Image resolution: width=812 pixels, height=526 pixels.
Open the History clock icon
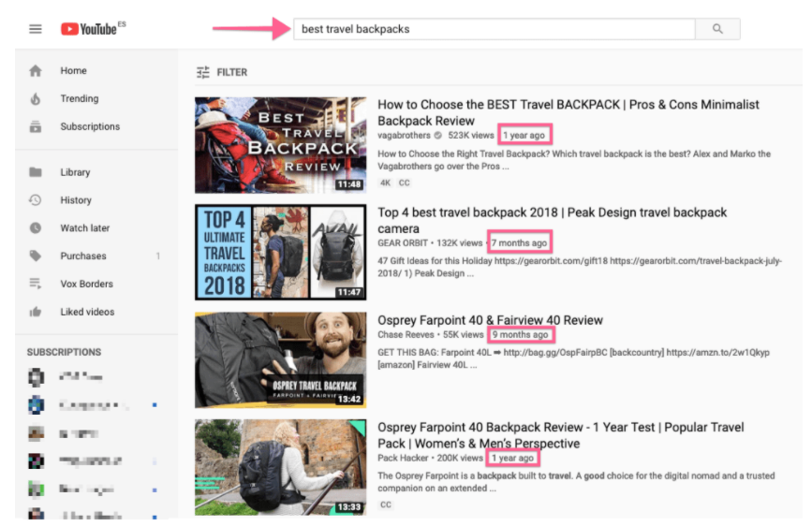point(36,200)
